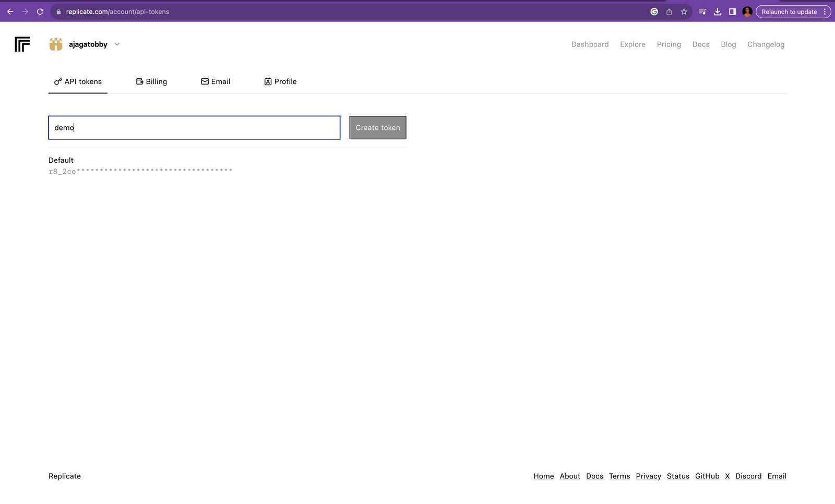Click the Relaunch to update button

789,11
